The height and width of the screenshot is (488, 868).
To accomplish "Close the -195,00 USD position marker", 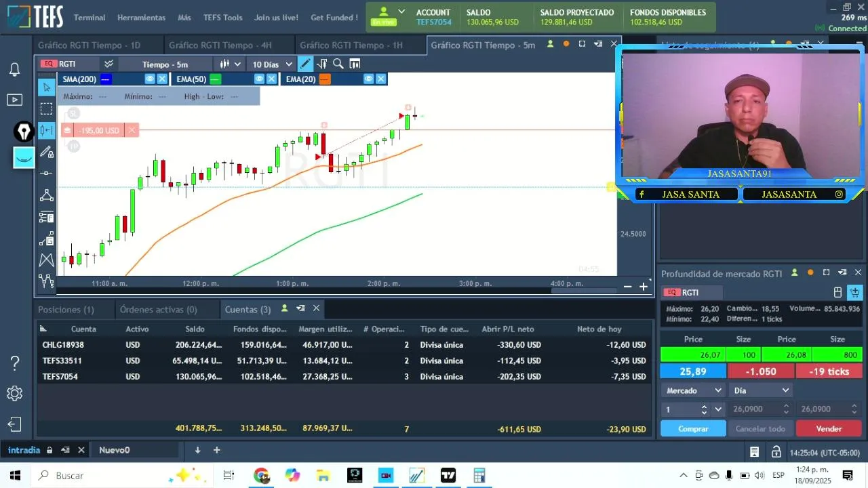I will [x=132, y=130].
